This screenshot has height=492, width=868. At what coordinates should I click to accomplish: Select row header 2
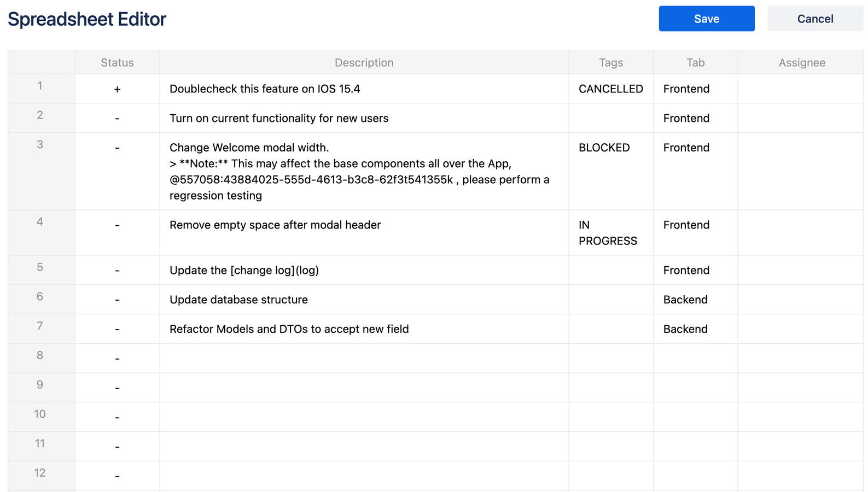pyautogui.click(x=41, y=118)
